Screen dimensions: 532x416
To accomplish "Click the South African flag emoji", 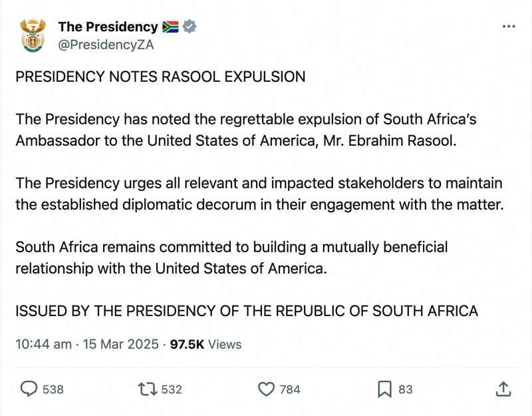I will click(x=170, y=27).
